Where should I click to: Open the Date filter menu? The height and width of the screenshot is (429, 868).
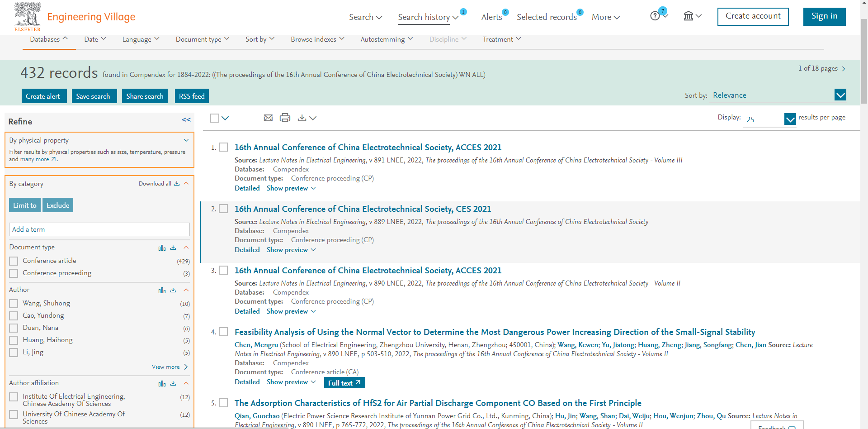point(95,39)
